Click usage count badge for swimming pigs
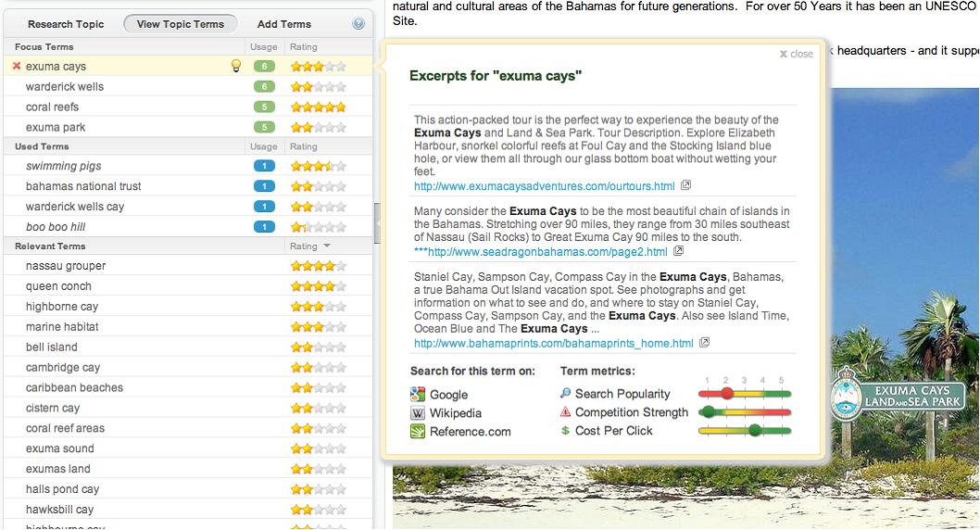The image size is (980, 530). 264,167
